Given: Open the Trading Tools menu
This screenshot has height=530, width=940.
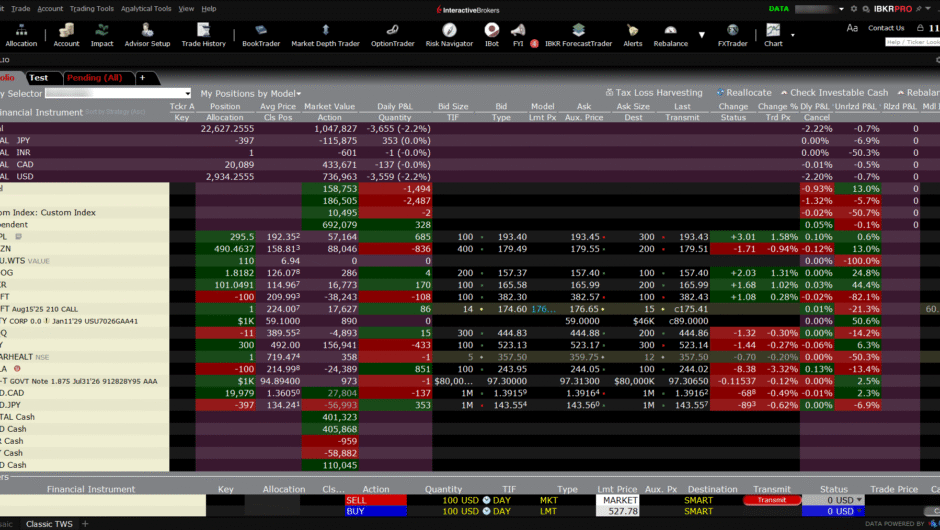Looking at the screenshot, I should point(91,8).
